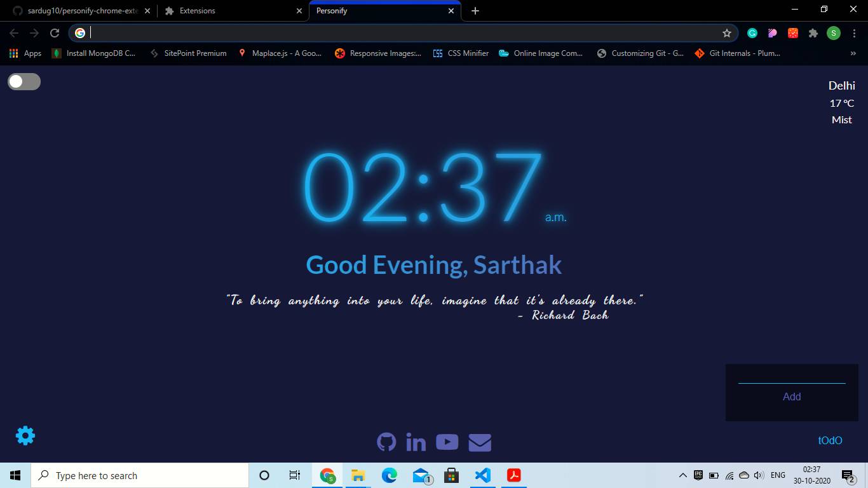Click the email envelope icon
Viewport: 868px width, 488px height.
point(480,442)
